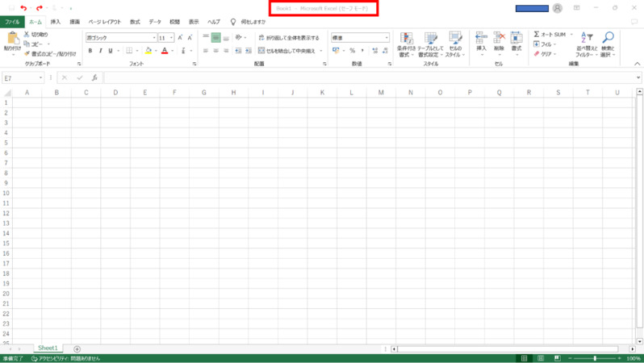Apply Comma Style number format

(362, 51)
